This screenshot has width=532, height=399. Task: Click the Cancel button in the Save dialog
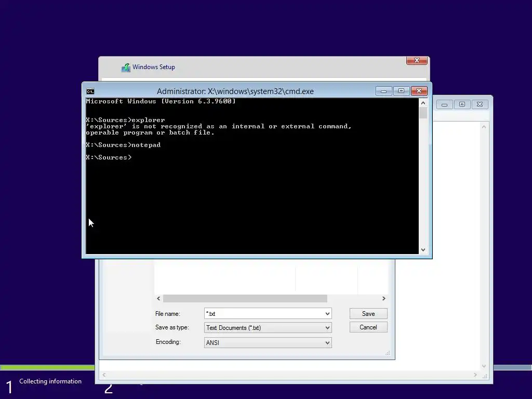click(368, 327)
